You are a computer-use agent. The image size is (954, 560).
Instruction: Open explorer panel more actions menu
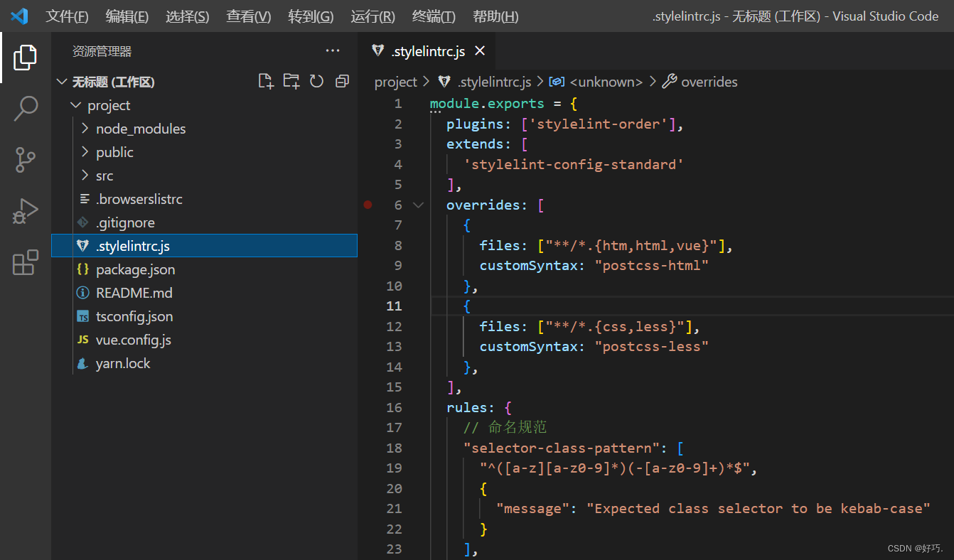click(x=333, y=50)
